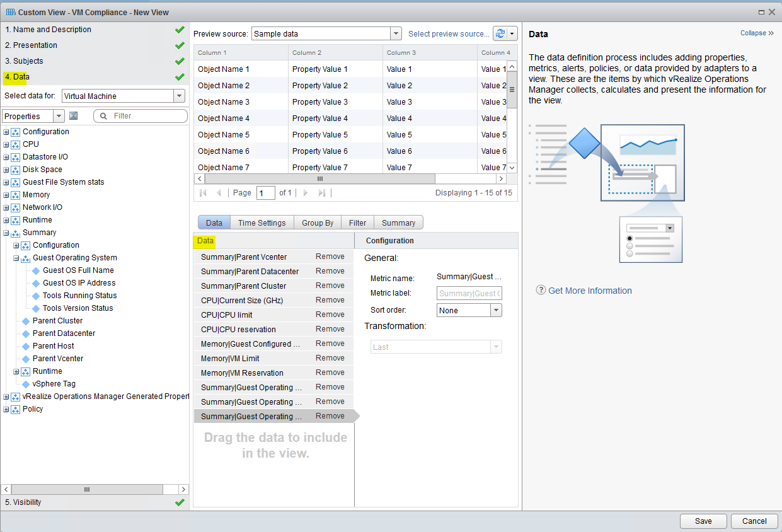Go to the previous preview page
Screen dimensions: 782x532
pos(219,193)
